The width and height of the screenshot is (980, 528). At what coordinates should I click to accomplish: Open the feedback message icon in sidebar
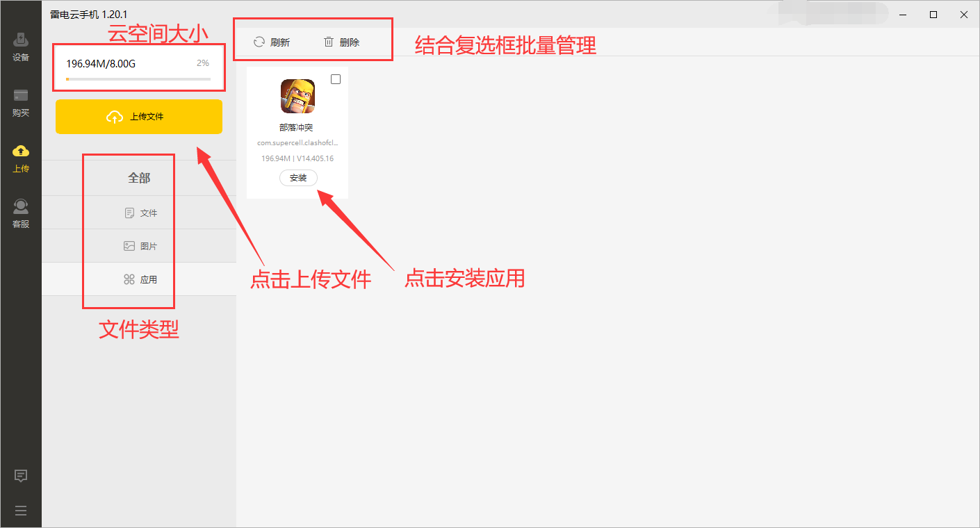click(21, 476)
